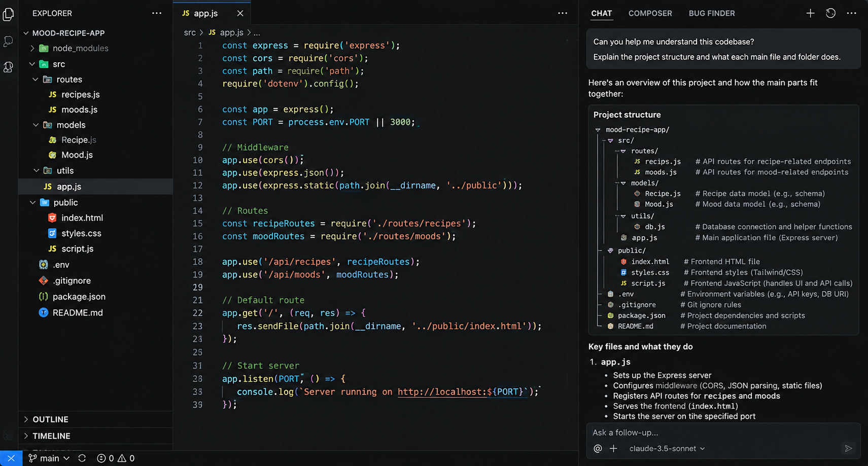Viewport: 868px width, 466px height.
Task: Open the Search icon in activity bar
Action: pyautogui.click(x=8, y=41)
